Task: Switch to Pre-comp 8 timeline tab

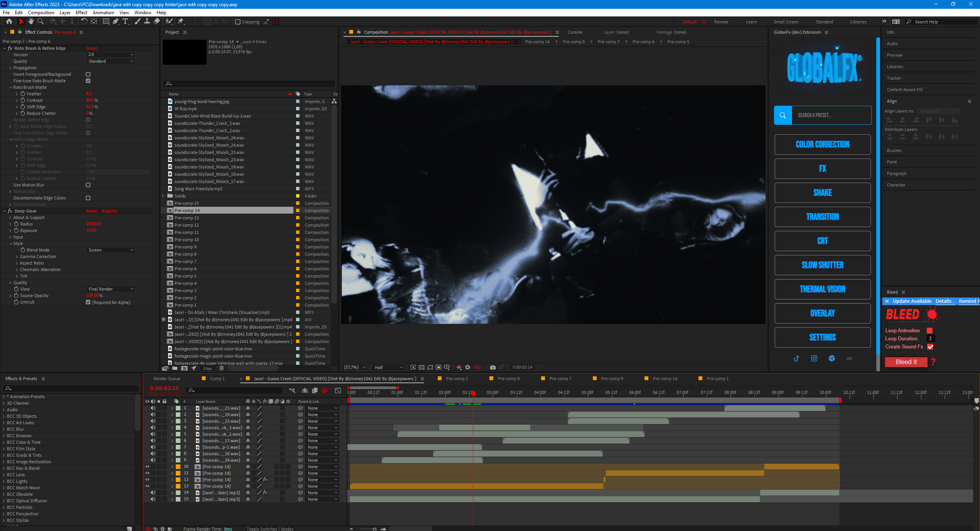Action: click(508, 378)
